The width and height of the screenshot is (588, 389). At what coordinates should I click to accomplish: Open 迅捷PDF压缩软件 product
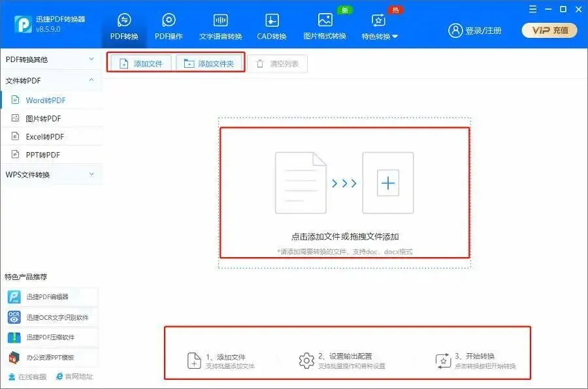[52, 337]
